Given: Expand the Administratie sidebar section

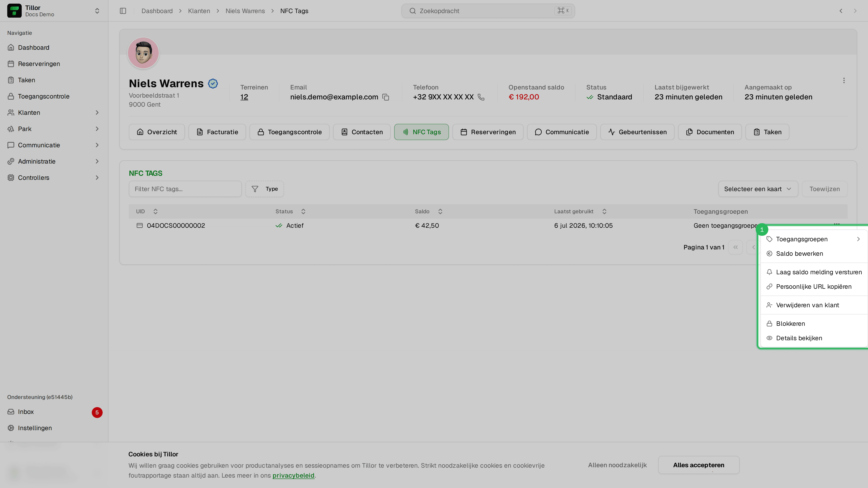Looking at the screenshot, I should pos(54,161).
